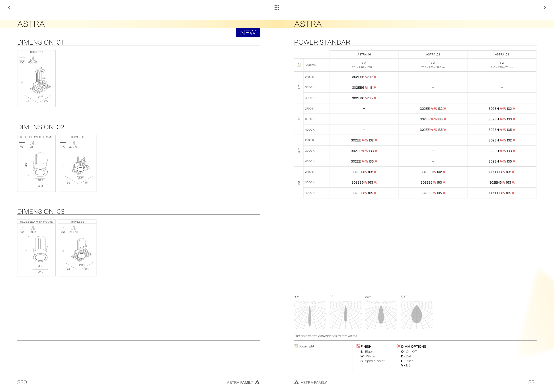Image resolution: width=554 pixels, height=392 pixels.
Task: Click the DIMM OPTIONS legend icon
Action: pyautogui.click(x=399, y=346)
